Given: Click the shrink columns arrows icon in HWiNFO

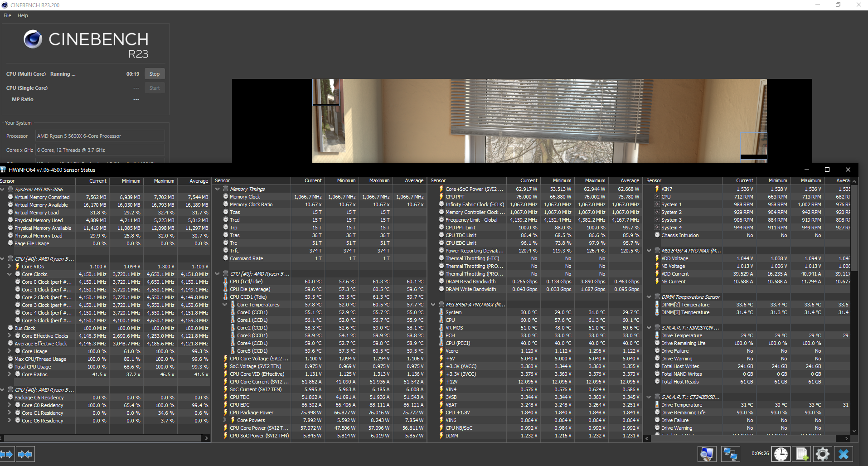Looking at the screenshot, I should [x=25, y=454].
